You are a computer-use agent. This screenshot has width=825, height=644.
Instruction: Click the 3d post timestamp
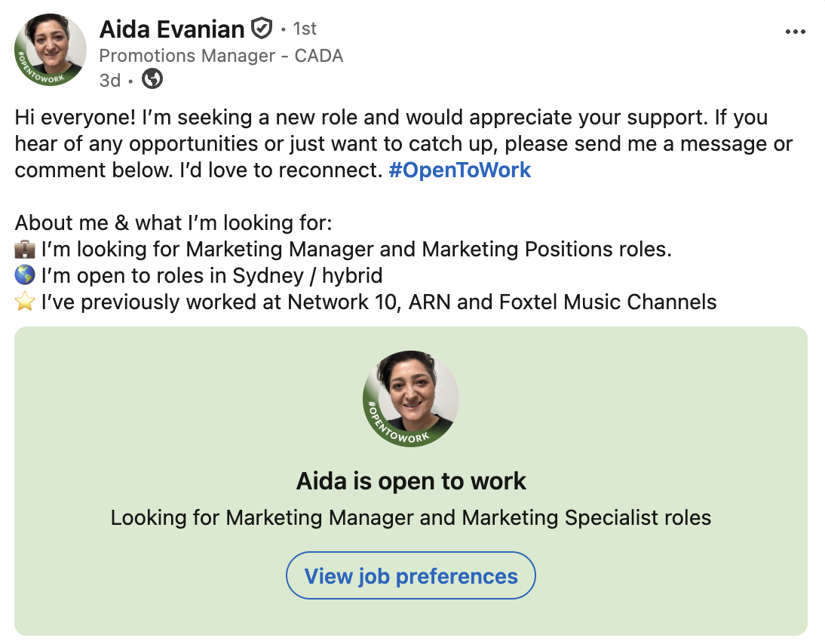pos(110,80)
